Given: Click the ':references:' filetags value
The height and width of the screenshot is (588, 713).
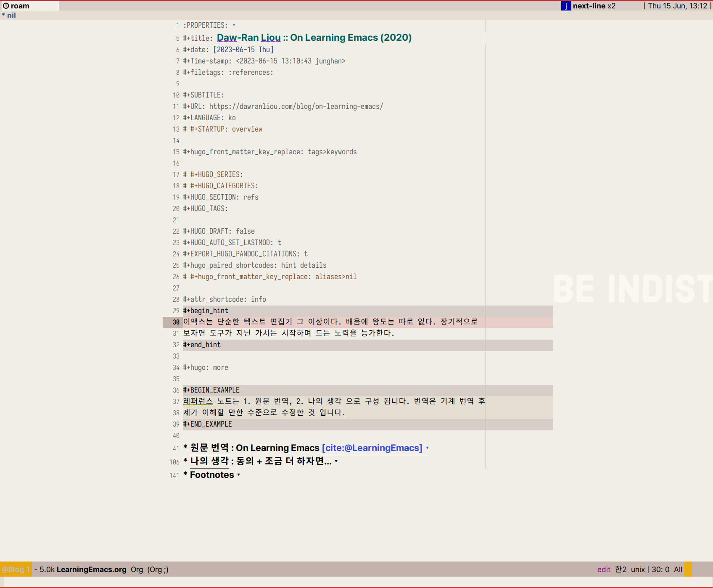Looking at the screenshot, I should pyautogui.click(x=251, y=72).
